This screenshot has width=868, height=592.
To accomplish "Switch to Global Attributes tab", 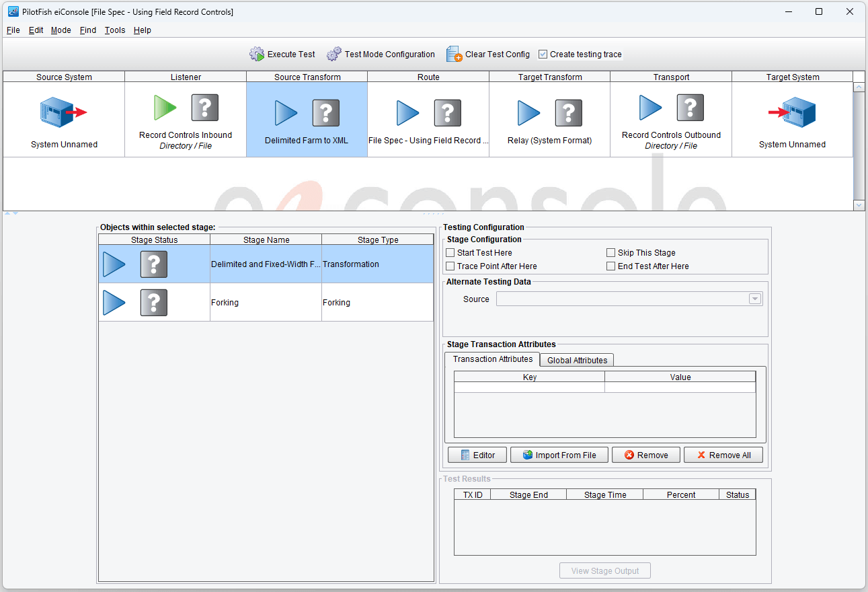I will coord(577,361).
